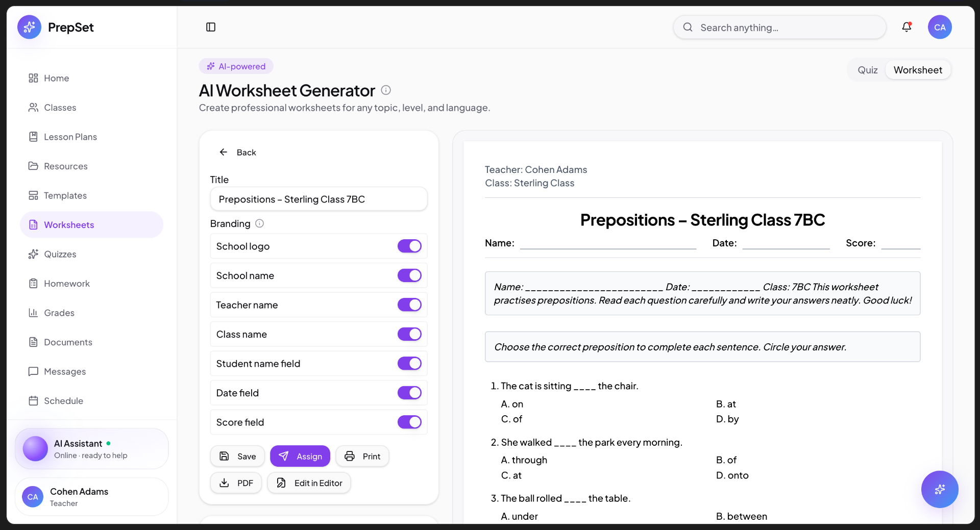Click the search magnifier icon
This screenshot has height=530, width=980.
[x=688, y=27]
